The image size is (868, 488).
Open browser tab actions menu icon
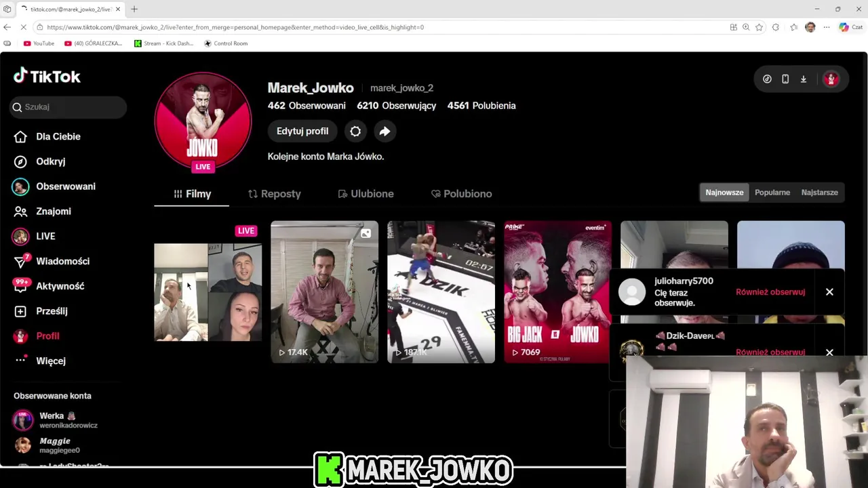[7, 9]
